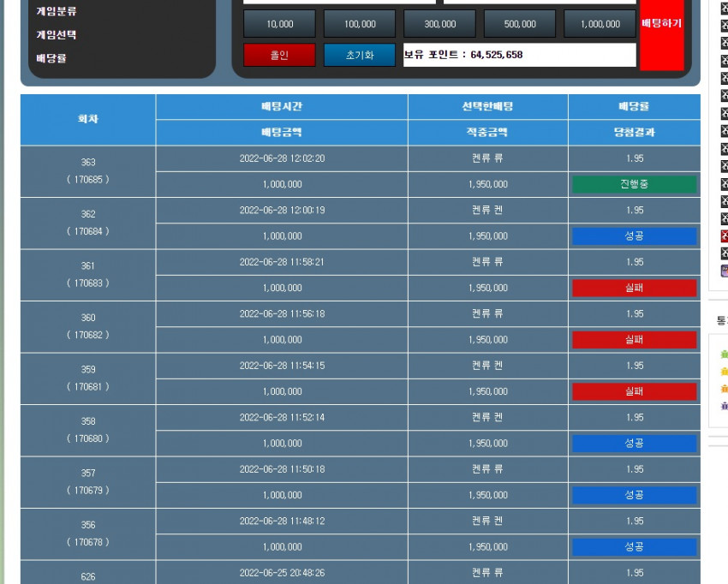The width and height of the screenshot is (728, 584).
Task: Select the 100,000 bet amount button
Action: [x=360, y=24]
